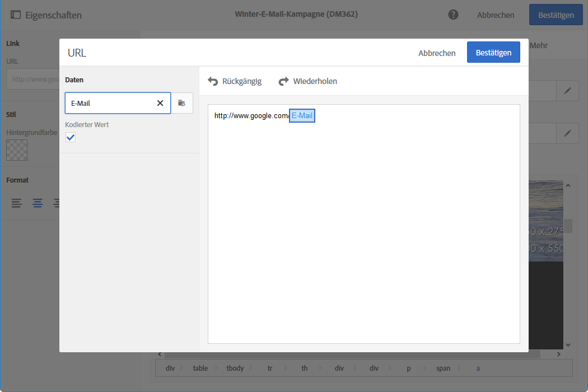Click the upper pencil edit icon
The height and width of the screenshot is (392, 588).
coord(567,91)
